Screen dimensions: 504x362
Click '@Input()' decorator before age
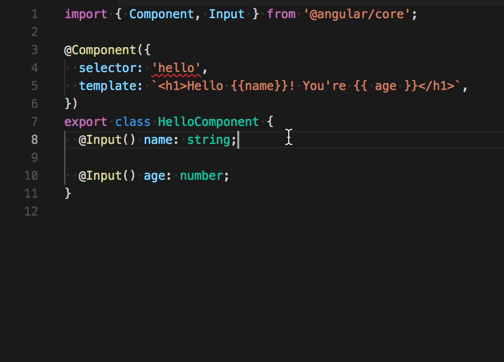coord(107,176)
